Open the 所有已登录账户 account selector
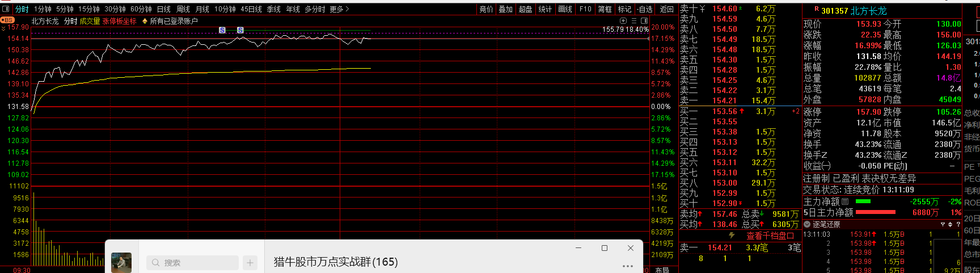Viewport: 980px width, 273px height. click(174, 21)
